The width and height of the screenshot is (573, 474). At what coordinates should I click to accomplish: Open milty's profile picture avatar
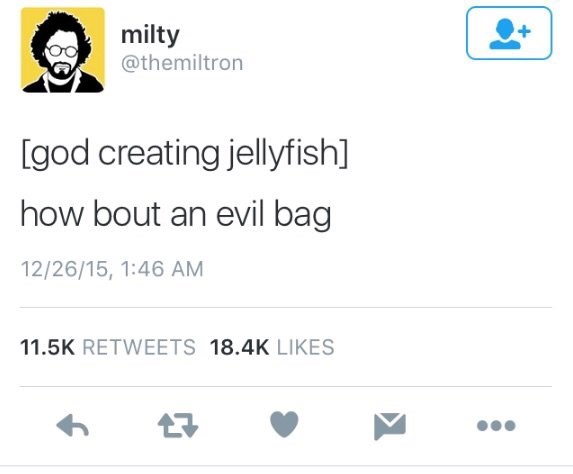[63, 50]
